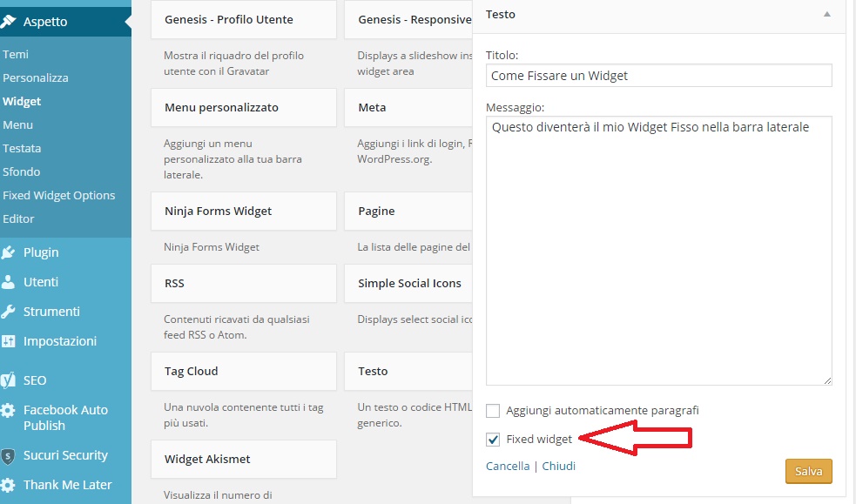Enable Aggiungi automaticamente paragrafi checkbox
Viewport: 856px width, 504px height.
493,411
